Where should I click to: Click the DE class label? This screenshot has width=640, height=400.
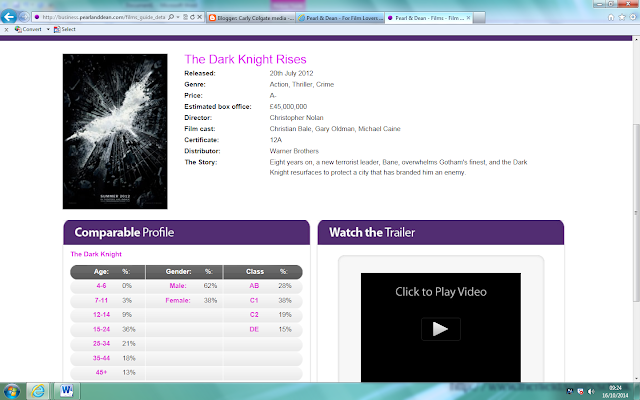tap(254, 329)
